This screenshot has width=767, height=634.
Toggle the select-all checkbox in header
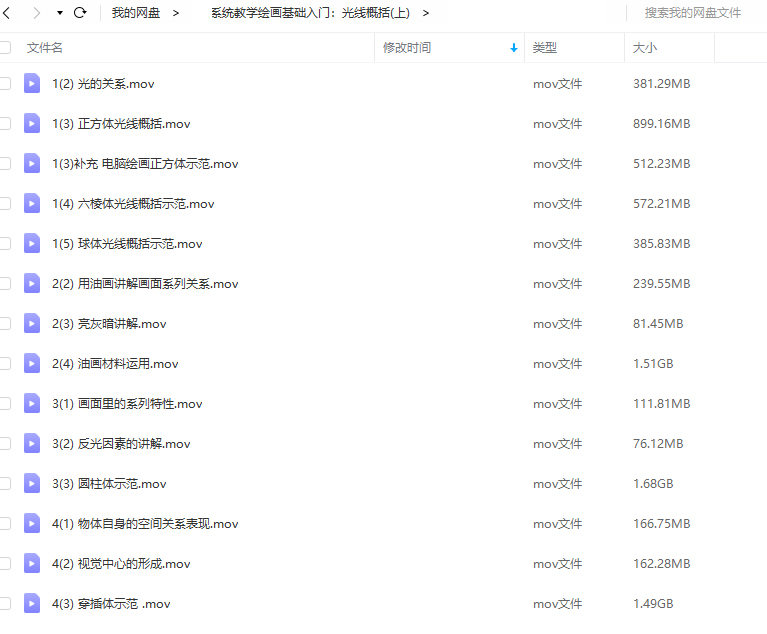pos(5,48)
